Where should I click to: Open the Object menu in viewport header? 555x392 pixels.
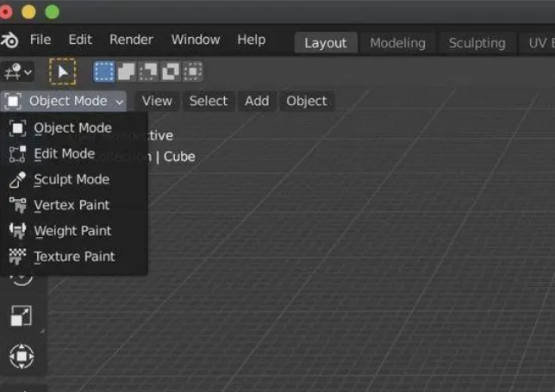[x=307, y=101]
